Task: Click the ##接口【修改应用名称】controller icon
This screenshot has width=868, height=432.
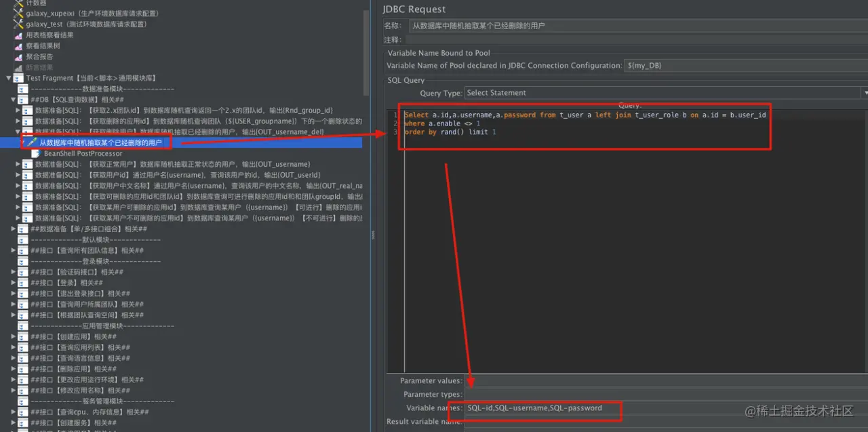Action: pyautogui.click(x=23, y=391)
